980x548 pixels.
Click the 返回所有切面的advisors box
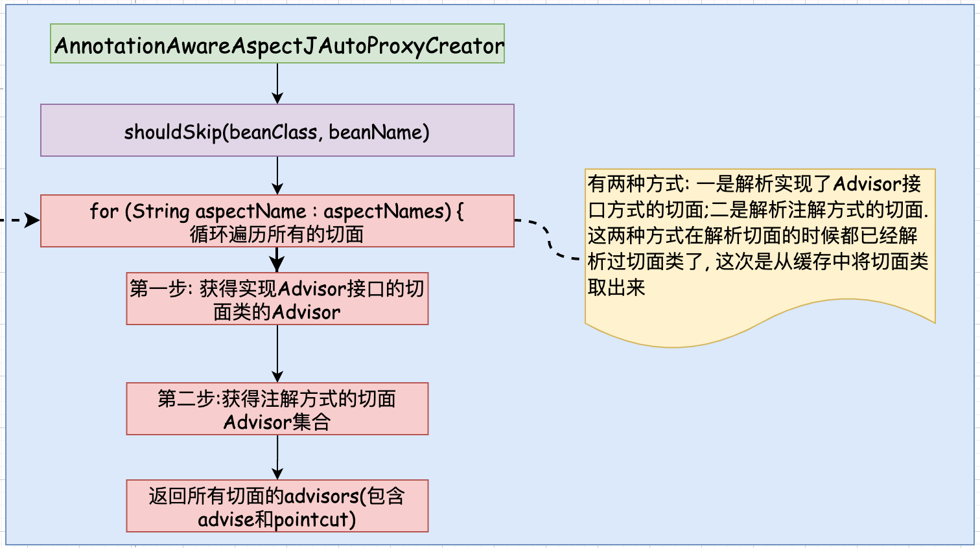point(277,506)
